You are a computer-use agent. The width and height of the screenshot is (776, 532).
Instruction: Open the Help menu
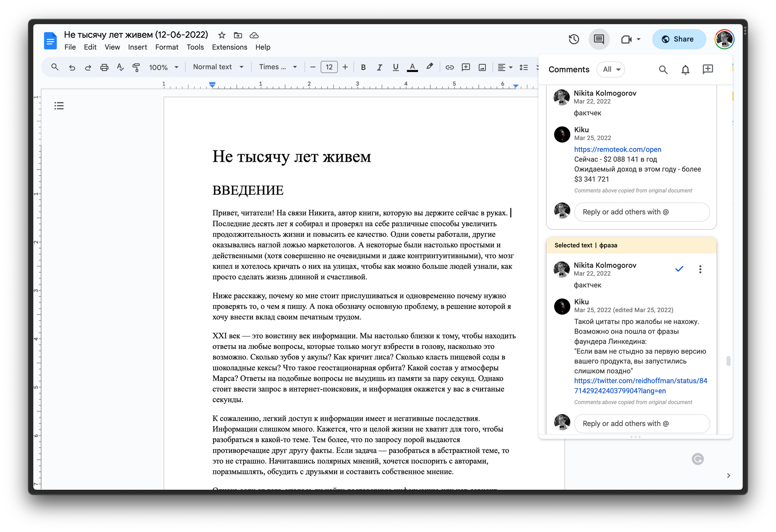(x=263, y=47)
